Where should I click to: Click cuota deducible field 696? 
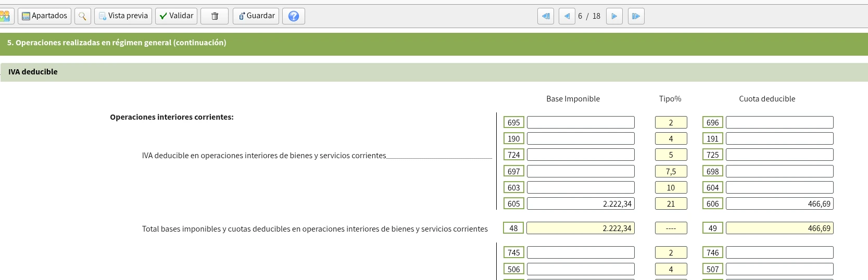[x=779, y=122]
